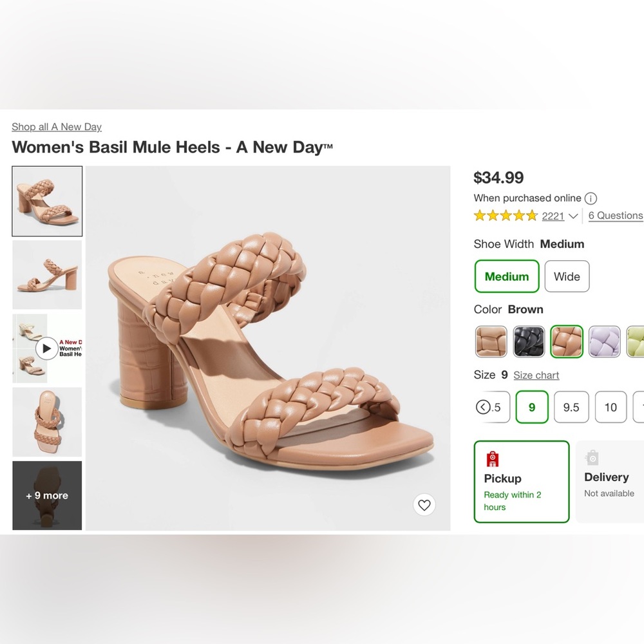Select Medium shoe width
644x644 pixels.
click(x=507, y=276)
